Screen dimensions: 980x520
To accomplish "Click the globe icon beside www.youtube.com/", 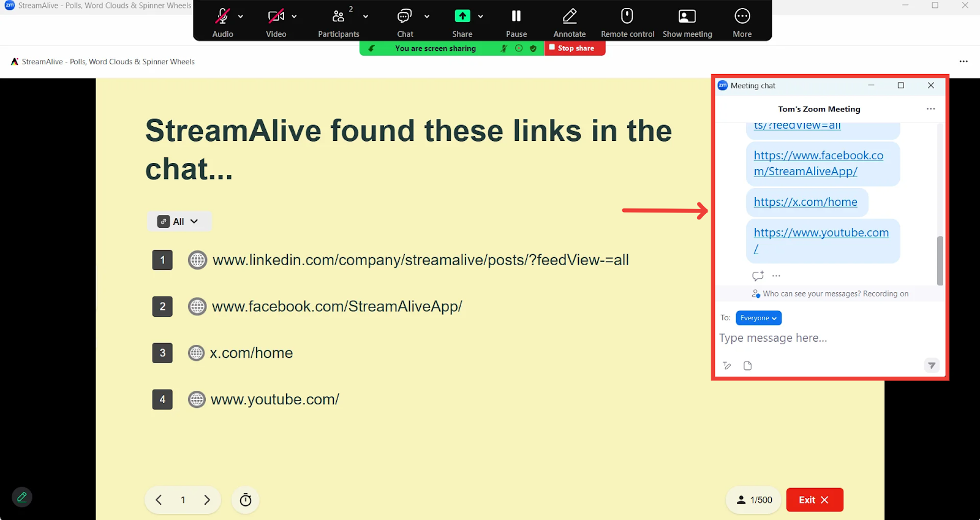I will click(x=197, y=399).
